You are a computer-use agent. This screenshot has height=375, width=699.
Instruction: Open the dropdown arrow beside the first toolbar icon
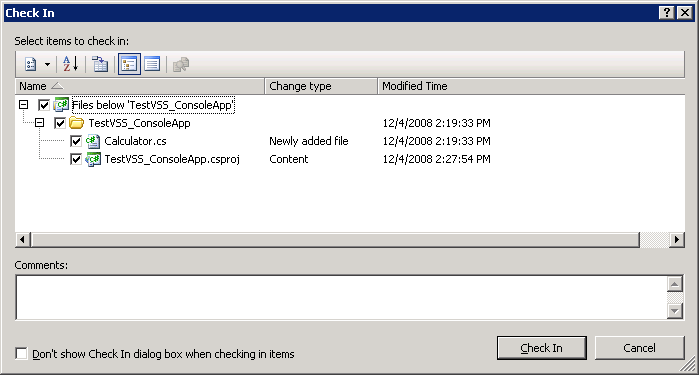[47, 64]
